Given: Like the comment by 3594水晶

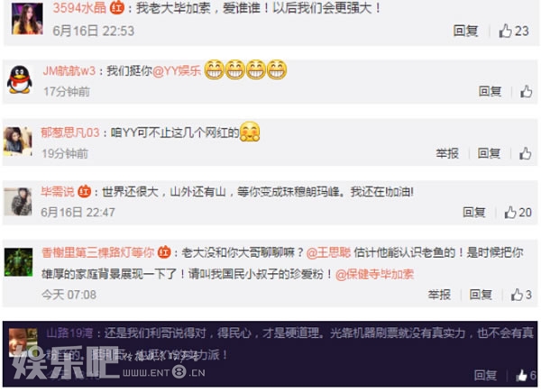Looking at the screenshot, I should [x=513, y=31].
